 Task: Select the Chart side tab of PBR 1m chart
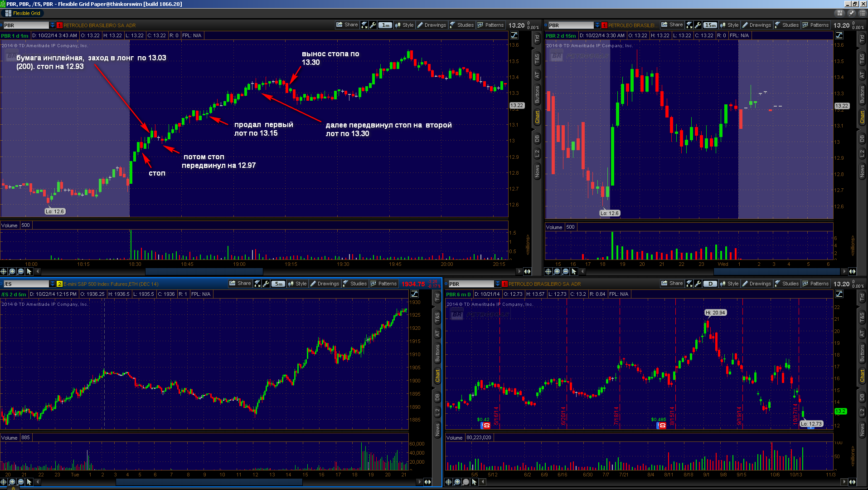[x=537, y=117]
